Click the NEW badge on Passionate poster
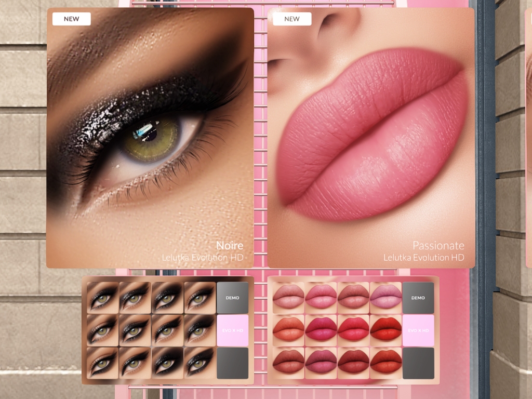Viewport: 532px width, 399px height. point(292,19)
